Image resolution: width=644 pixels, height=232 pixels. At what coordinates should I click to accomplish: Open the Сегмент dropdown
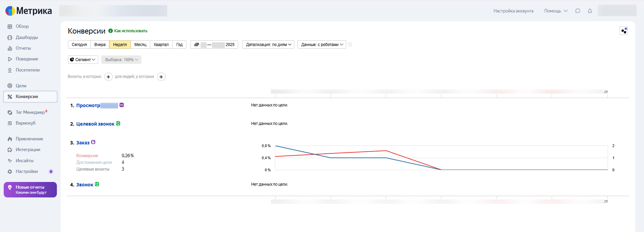click(x=83, y=59)
